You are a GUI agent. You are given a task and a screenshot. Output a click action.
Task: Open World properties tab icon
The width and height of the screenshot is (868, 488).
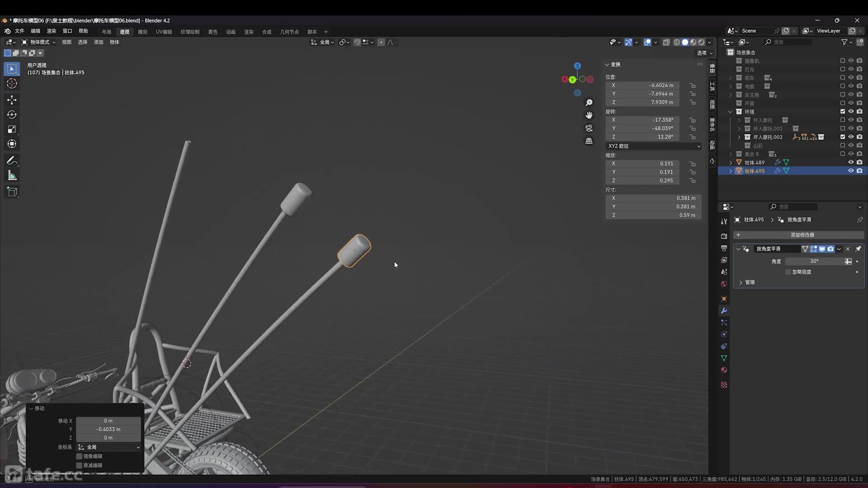724,284
